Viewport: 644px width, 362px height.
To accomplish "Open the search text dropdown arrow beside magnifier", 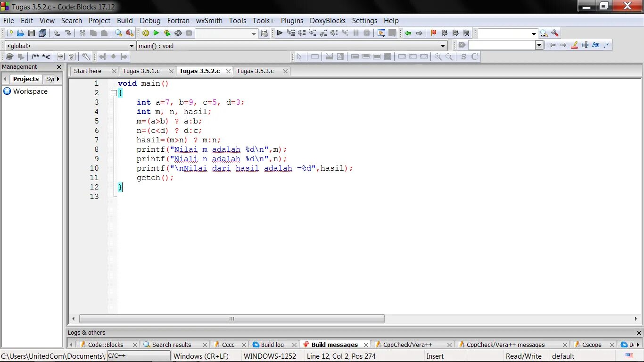I will point(534,33).
